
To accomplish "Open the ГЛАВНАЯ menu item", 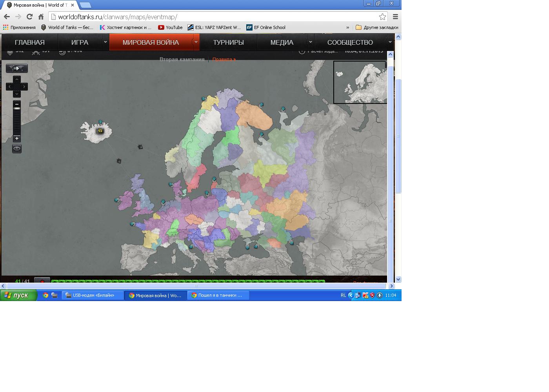I will tap(30, 42).
